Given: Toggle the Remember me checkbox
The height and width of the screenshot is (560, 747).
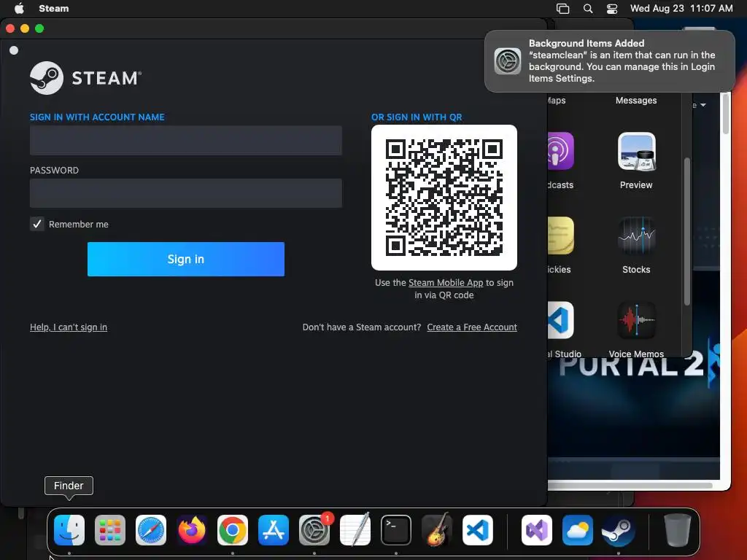Looking at the screenshot, I should [x=37, y=224].
